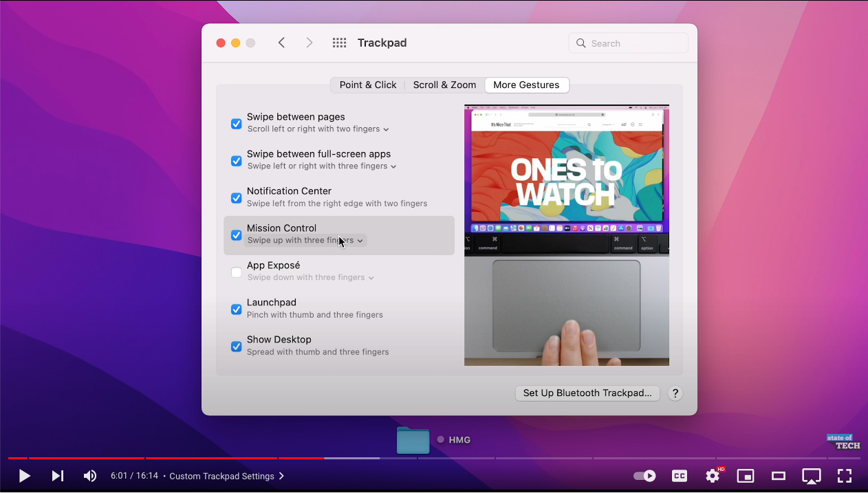Screen dimensions: 868x493
Task: Toggle the Show Desktop checkbox
Action: point(236,347)
